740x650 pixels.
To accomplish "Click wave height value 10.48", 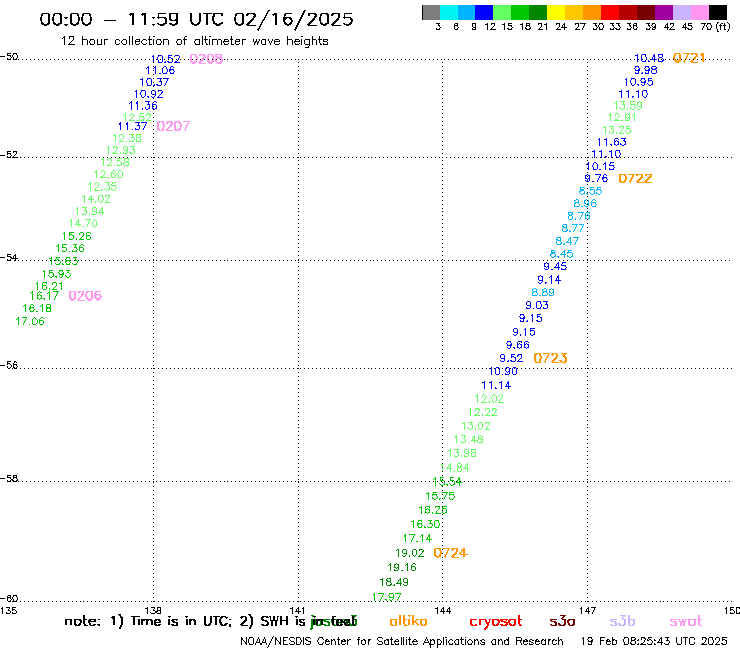I will pos(649,58).
